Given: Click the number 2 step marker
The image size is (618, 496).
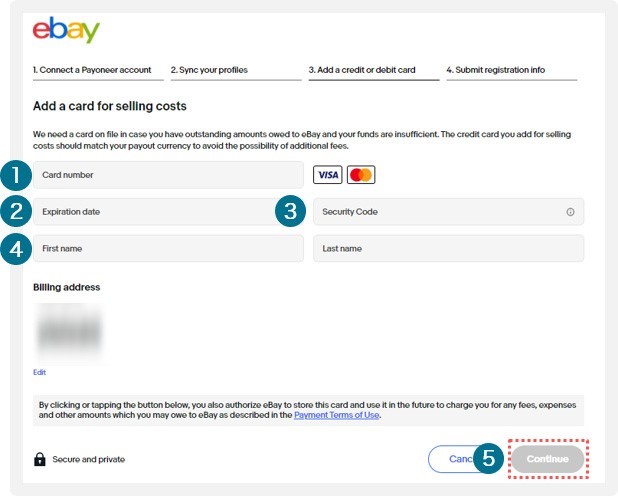Looking at the screenshot, I should [x=16, y=211].
